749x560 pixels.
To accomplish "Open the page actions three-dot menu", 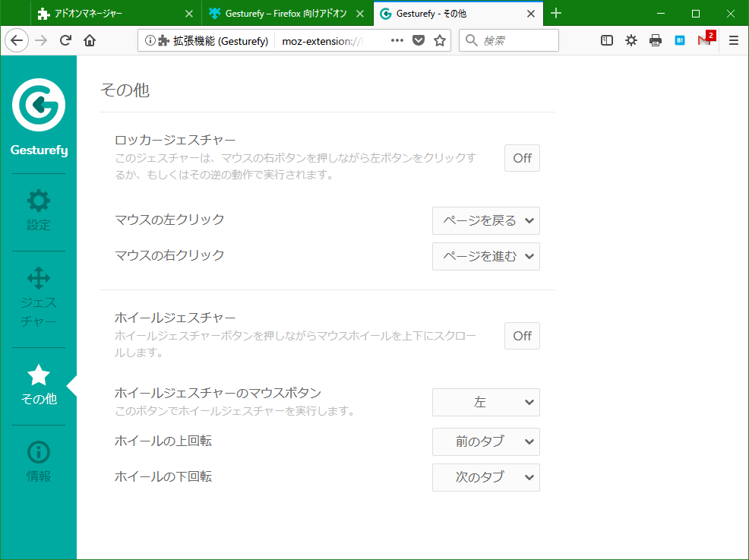I will coord(397,40).
